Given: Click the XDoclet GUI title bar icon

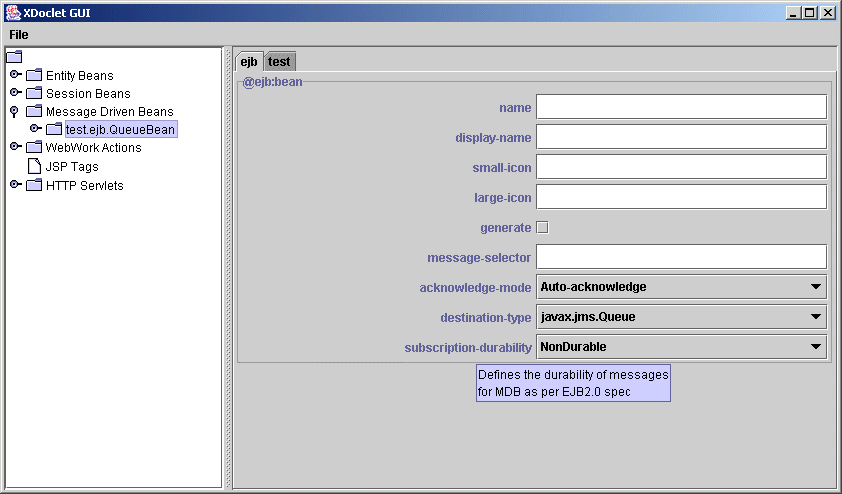Looking at the screenshot, I should (x=13, y=12).
